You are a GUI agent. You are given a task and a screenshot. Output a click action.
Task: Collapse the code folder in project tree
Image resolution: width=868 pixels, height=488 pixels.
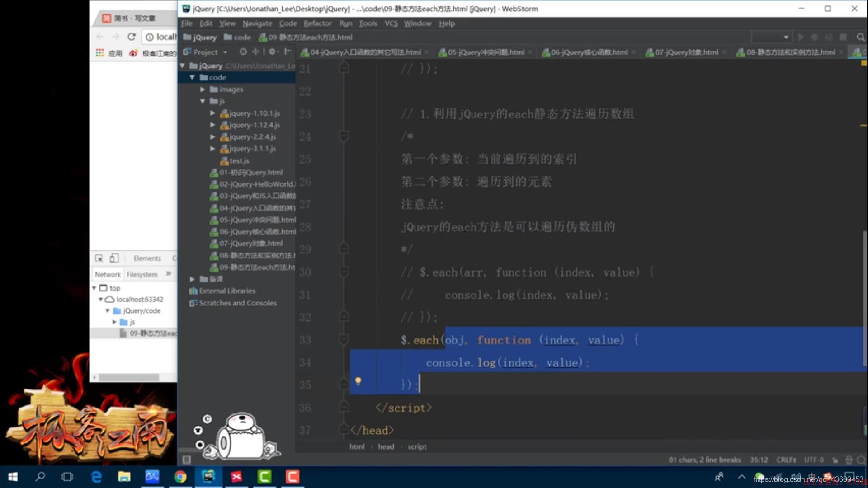pos(192,78)
